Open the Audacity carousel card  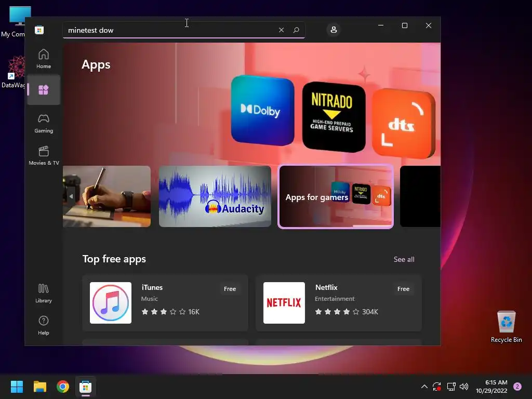pos(215,196)
